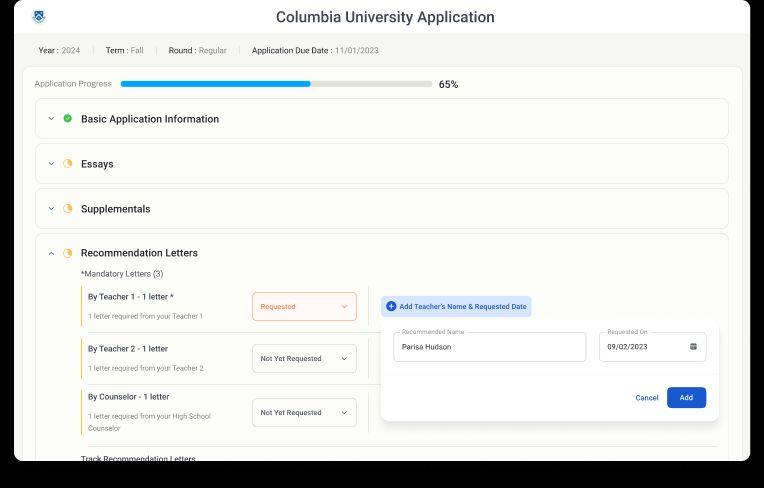This screenshot has width=764, height=488.
Task: Expand the Essays section chevron
Action: (x=51, y=164)
